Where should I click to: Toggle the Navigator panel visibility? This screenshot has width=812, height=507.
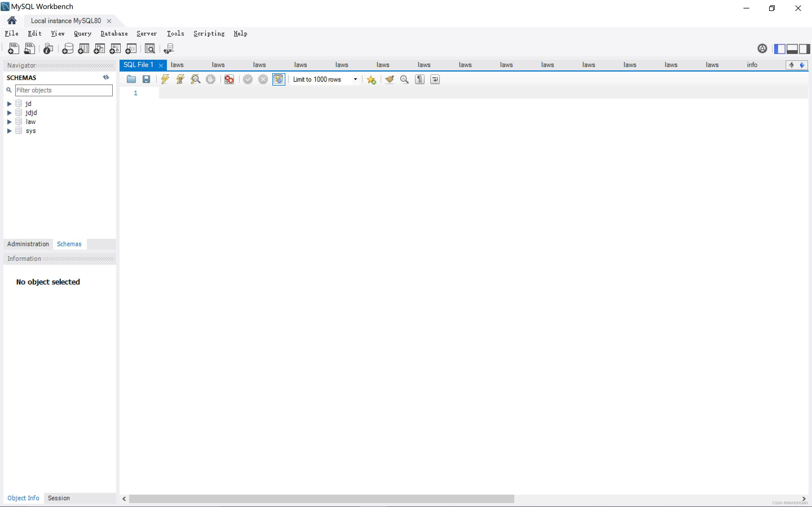coord(780,48)
